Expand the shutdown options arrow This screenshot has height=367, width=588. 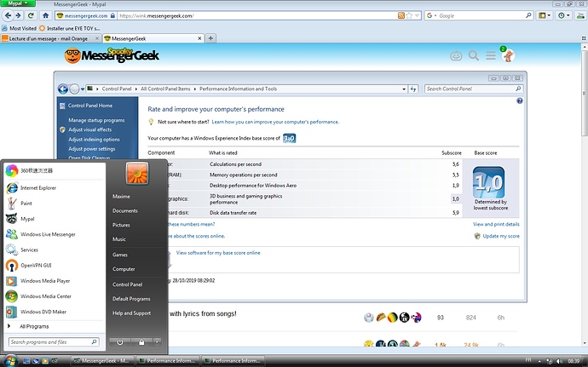[157, 342]
